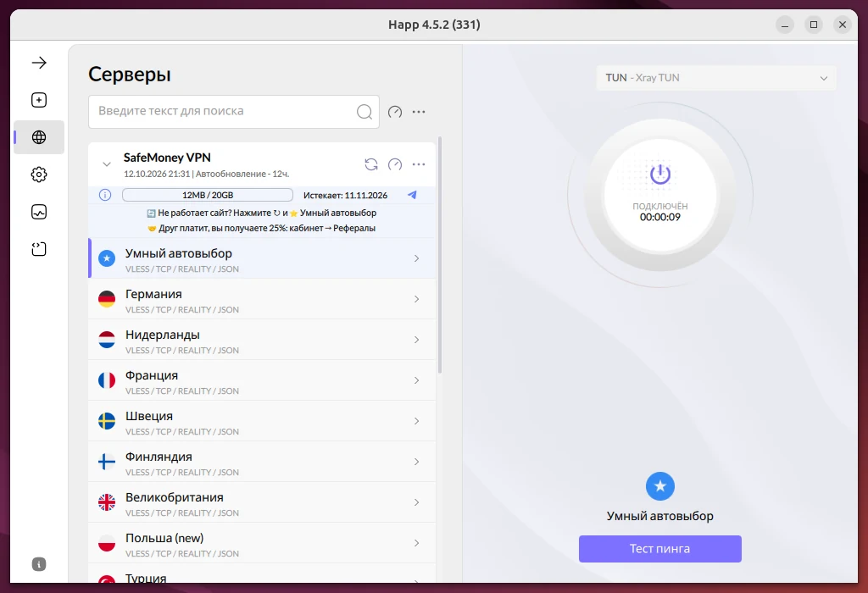868x593 pixels.
Task: Expand the sidebar with the arrow icon
Action: [x=39, y=63]
